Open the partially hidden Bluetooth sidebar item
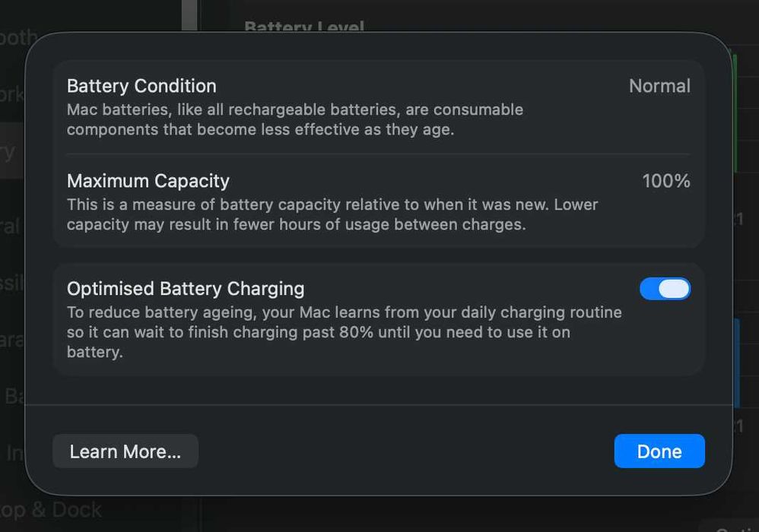 coord(15,38)
